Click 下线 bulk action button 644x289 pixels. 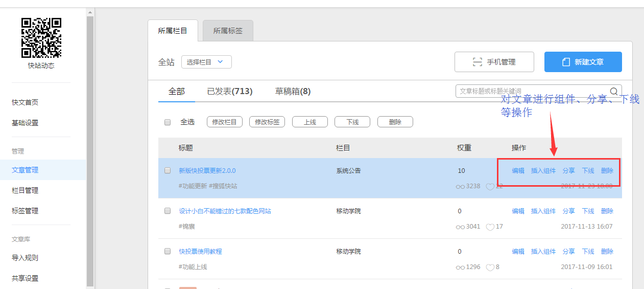click(x=352, y=122)
